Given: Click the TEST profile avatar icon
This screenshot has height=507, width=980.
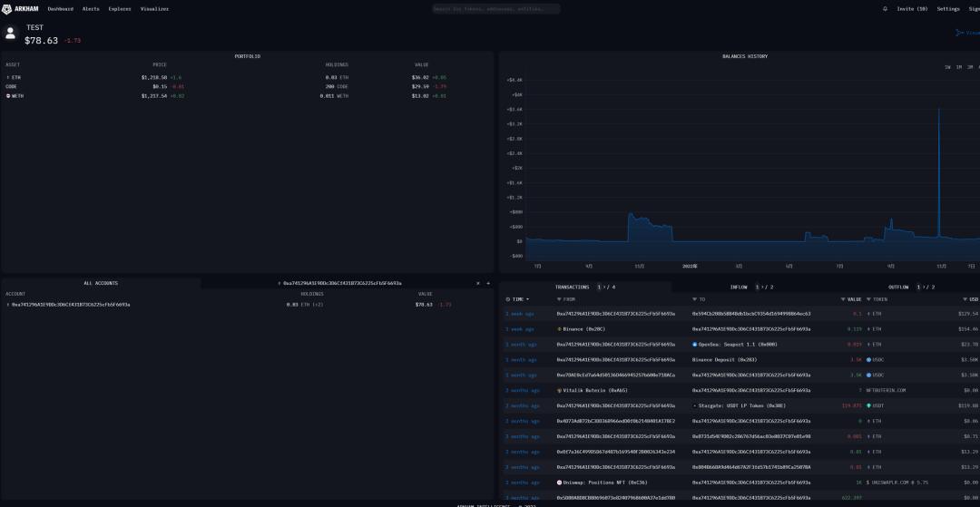Looking at the screenshot, I should (x=11, y=34).
